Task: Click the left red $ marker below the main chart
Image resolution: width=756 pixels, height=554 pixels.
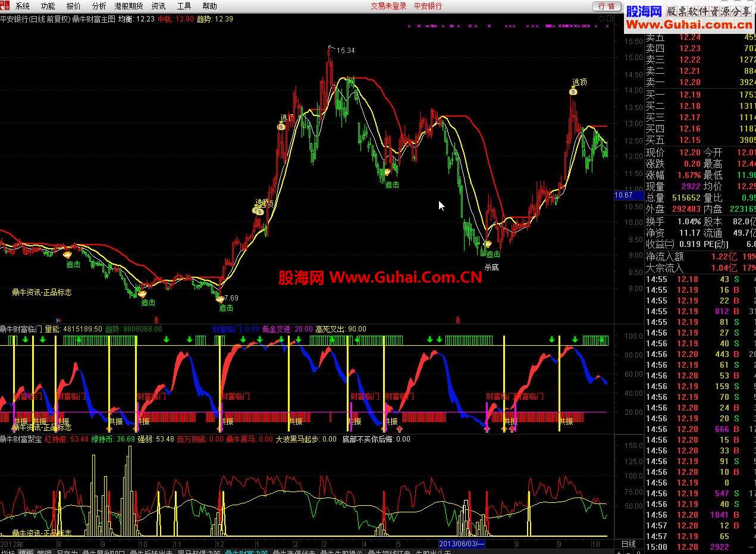Action: 157,320
